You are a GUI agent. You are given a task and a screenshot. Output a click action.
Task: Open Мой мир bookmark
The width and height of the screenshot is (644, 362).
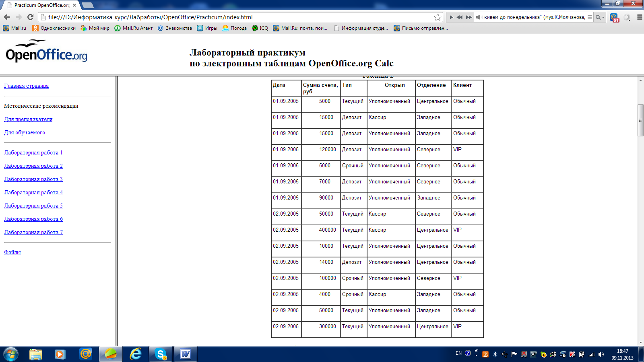tap(95, 28)
